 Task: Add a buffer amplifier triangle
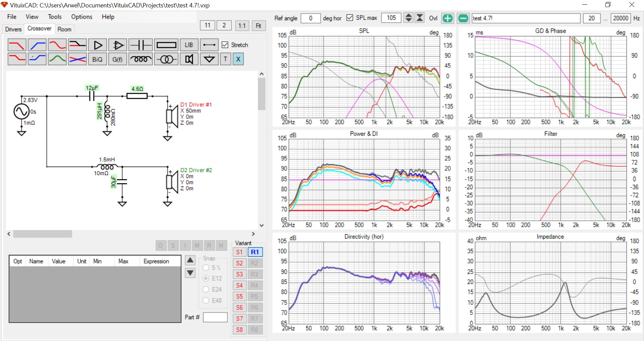(x=98, y=45)
